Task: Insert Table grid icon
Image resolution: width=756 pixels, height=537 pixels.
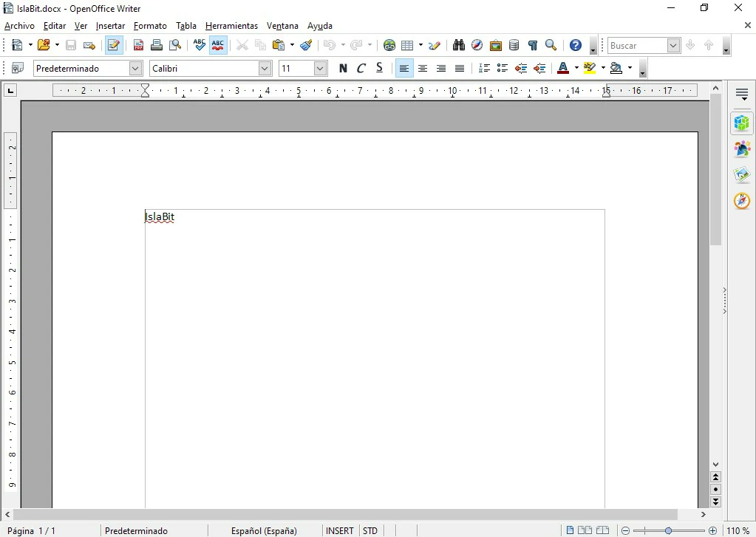Action: (x=407, y=45)
